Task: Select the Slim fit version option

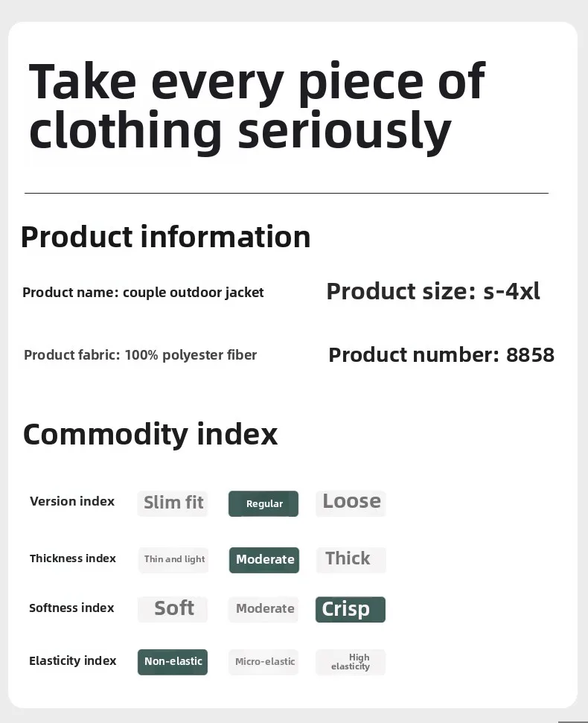Action: click(x=173, y=503)
